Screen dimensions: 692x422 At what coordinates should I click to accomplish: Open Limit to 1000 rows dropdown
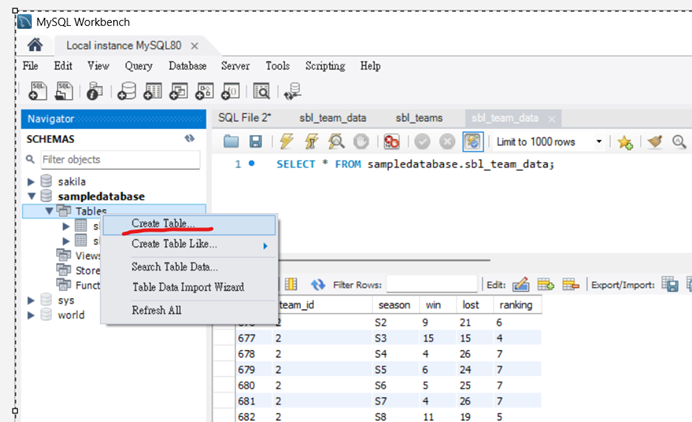tap(598, 142)
